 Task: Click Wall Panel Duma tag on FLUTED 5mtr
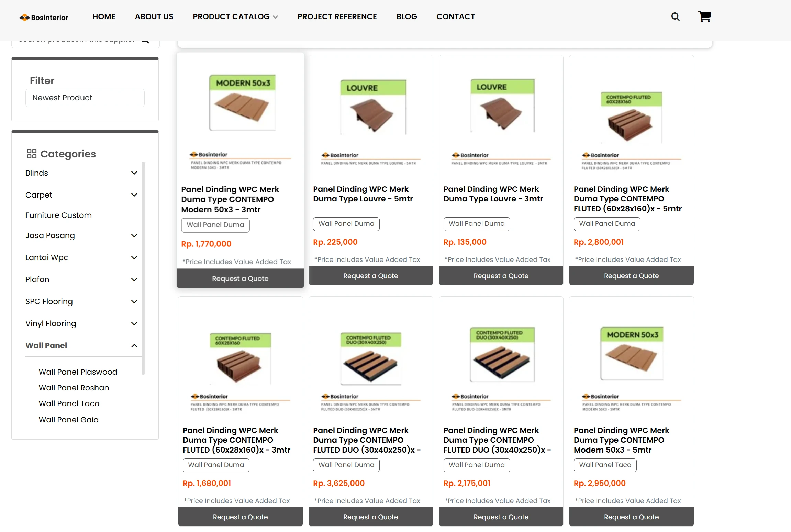point(607,224)
